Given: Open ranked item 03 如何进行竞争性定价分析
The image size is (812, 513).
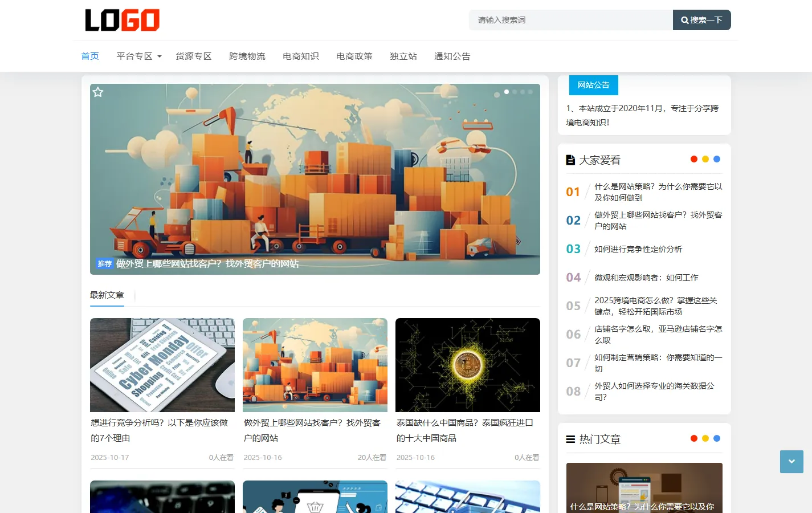Looking at the screenshot, I should point(638,249).
